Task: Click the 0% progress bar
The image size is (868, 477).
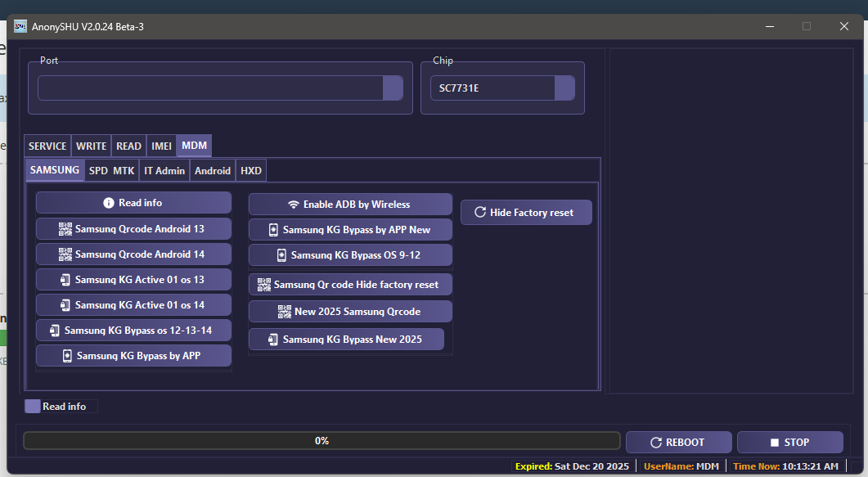Action: 322,441
